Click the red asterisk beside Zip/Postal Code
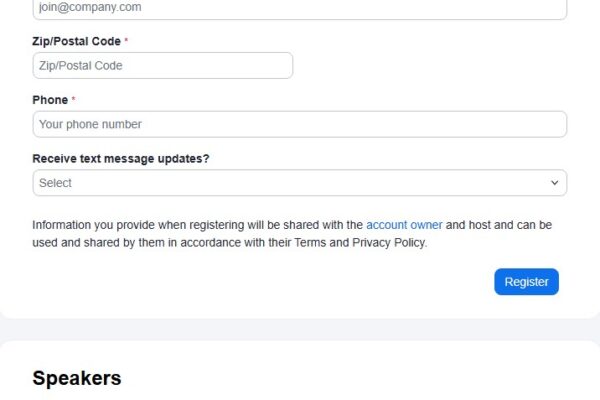This screenshot has width=600, height=400. pos(126,42)
